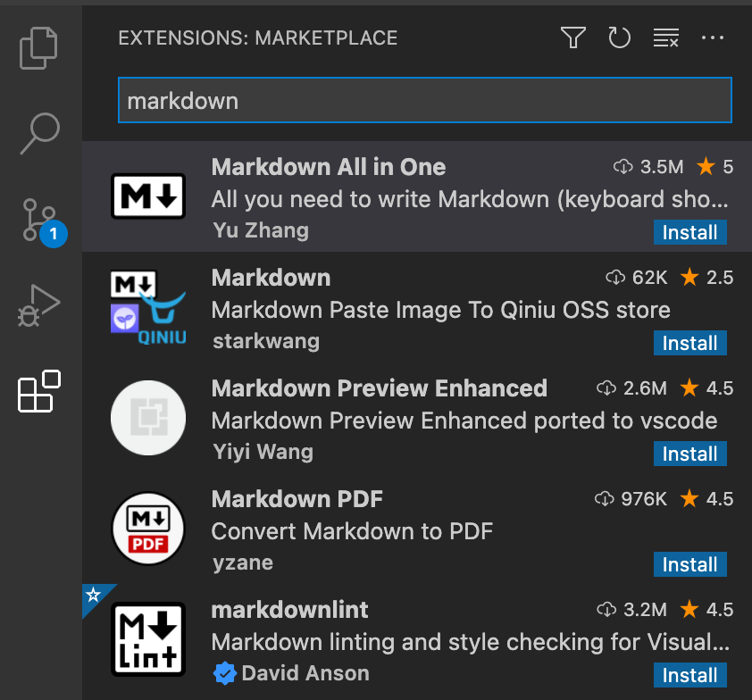Click 976K downloads for Markdown PDF
This screenshot has width=752, height=700.
click(631, 499)
